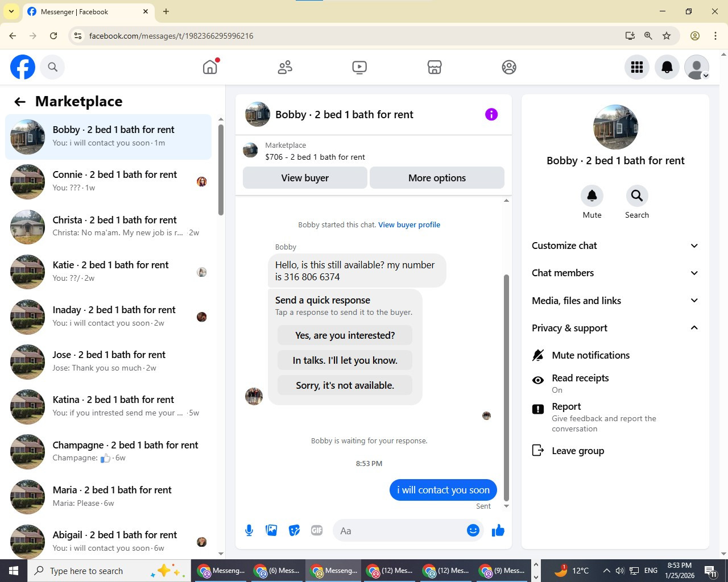The width and height of the screenshot is (728, 582).
Task: Click the Search icon in the chat details
Action: 637,196
